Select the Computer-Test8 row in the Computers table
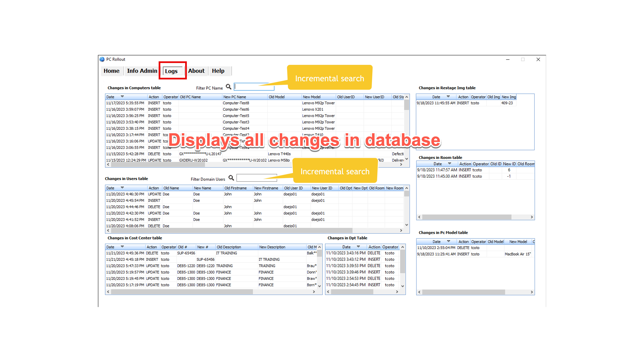Screen dimensions: 644x362 pos(236,103)
